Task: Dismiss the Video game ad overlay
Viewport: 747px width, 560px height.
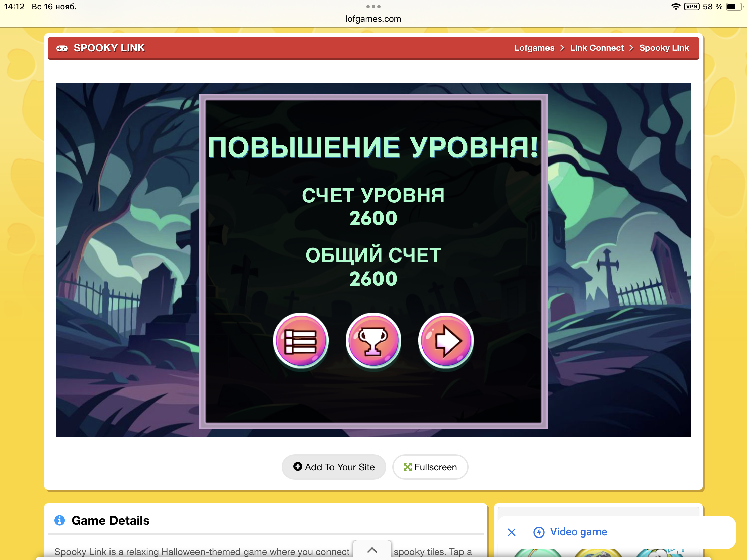Action: click(x=511, y=532)
